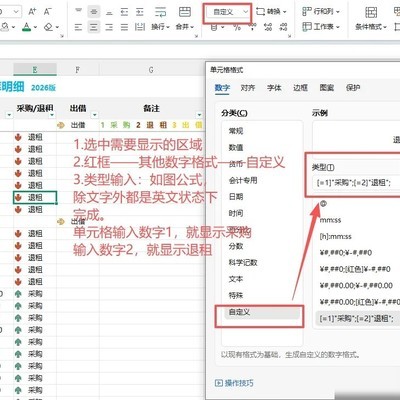Click the 备注 header cell
Viewport: 400px width, 400px height.
click(x=152, y=108)
